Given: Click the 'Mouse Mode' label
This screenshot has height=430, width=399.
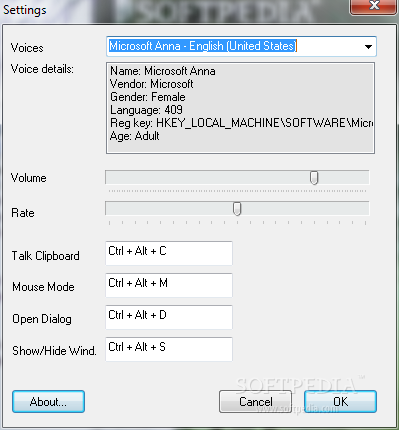Looking at the screenshot, I should tap(43, 287).
